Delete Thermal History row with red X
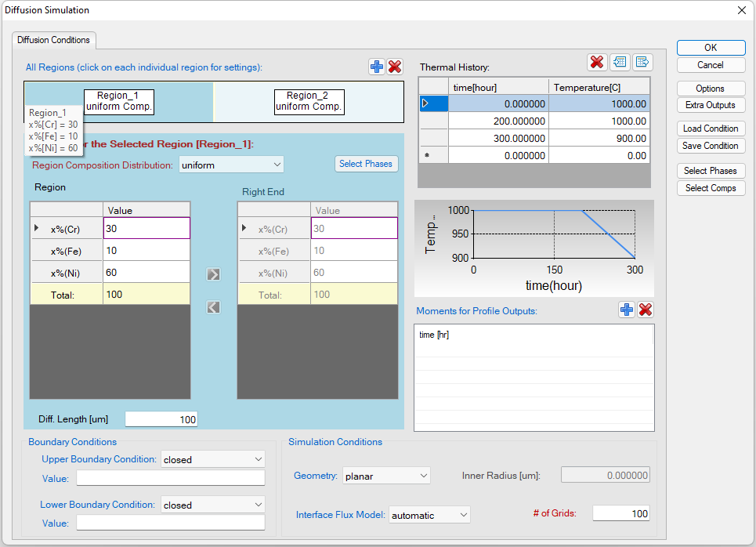This screenshot has width=756, height=547. tap(597, 62)
